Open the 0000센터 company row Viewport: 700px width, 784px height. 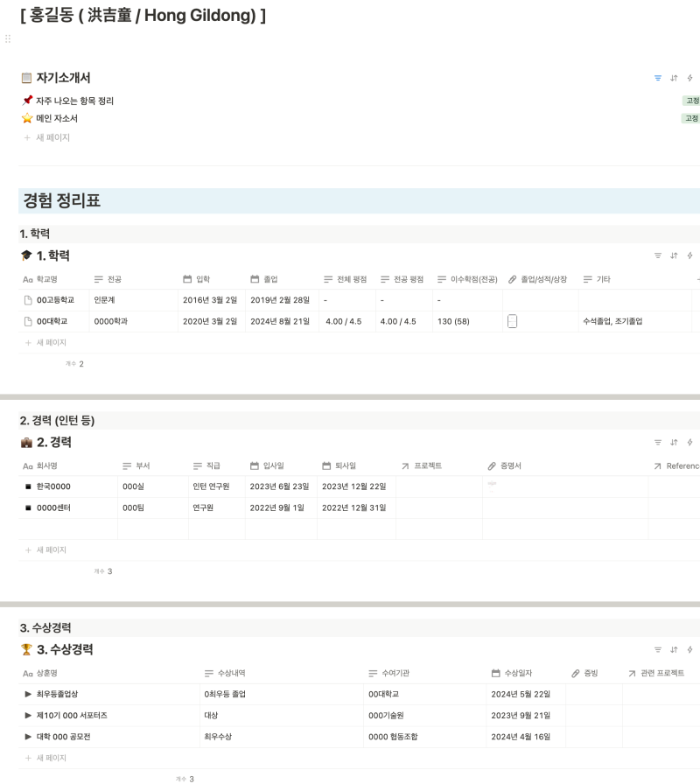53,508
